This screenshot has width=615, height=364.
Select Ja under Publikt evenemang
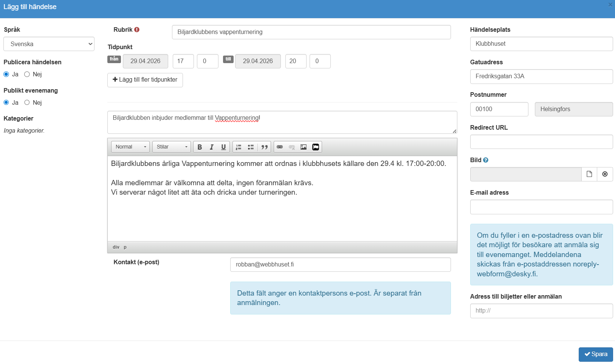[6, 103]
